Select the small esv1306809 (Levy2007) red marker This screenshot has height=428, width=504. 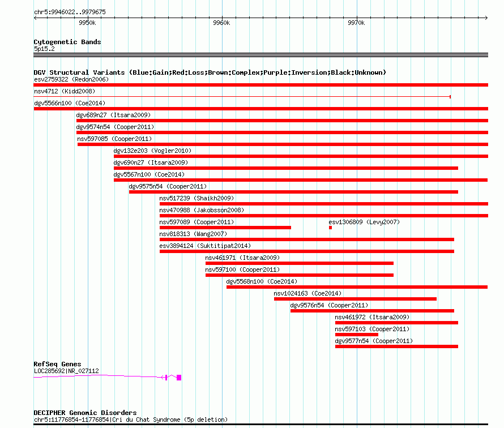[330, 228]
